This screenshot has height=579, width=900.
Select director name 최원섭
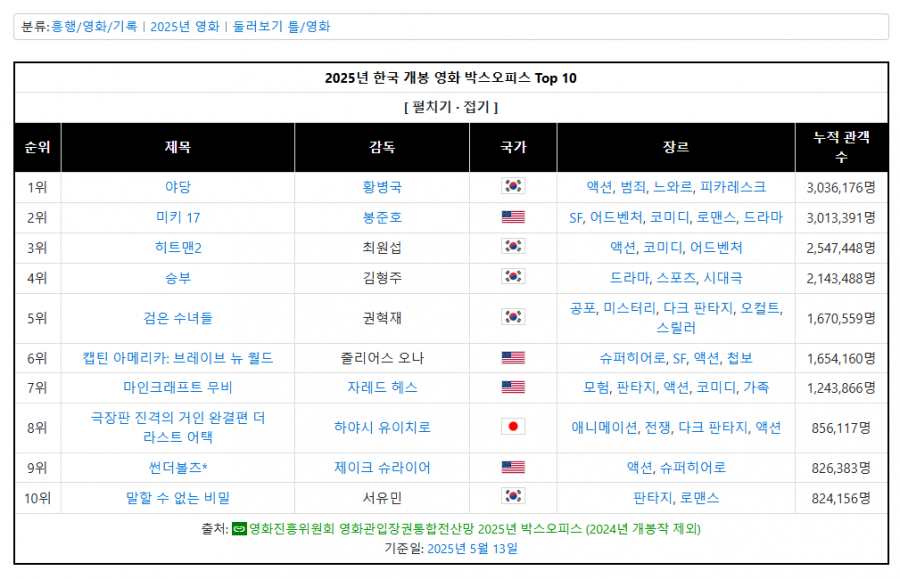tap(382, 248)
